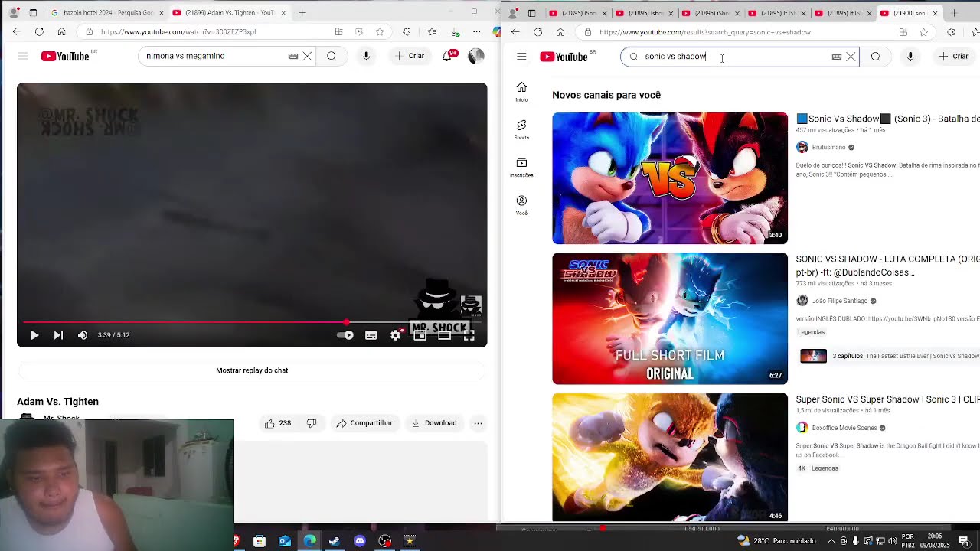The image size is (980, 551).
Task: Open YouTube notifications bell
Action: 448,56
